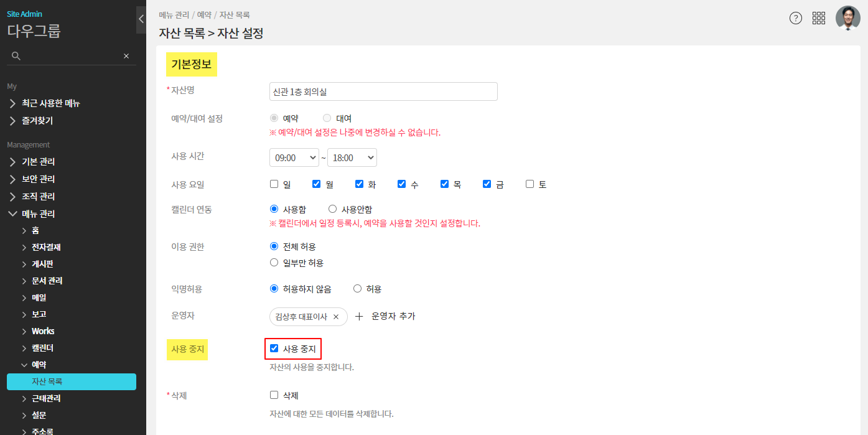Viewport: 868px width, 435px height.
Task: Remove 김상후 대표이사 operator tag
Action: pos(336,317)
